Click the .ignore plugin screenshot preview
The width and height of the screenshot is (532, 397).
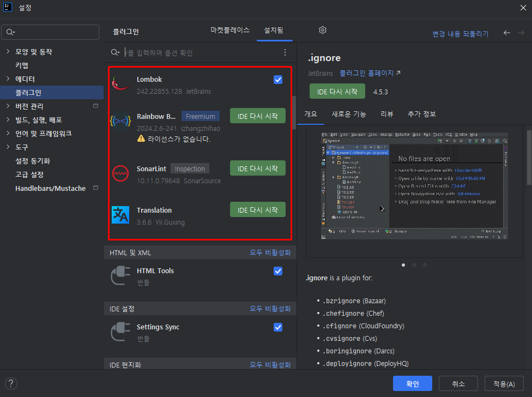click(414, 186)
